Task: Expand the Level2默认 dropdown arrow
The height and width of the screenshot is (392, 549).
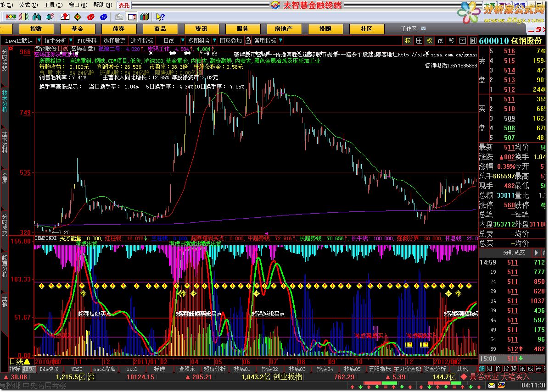Action: pyautogui.click(x=39, y=40)
